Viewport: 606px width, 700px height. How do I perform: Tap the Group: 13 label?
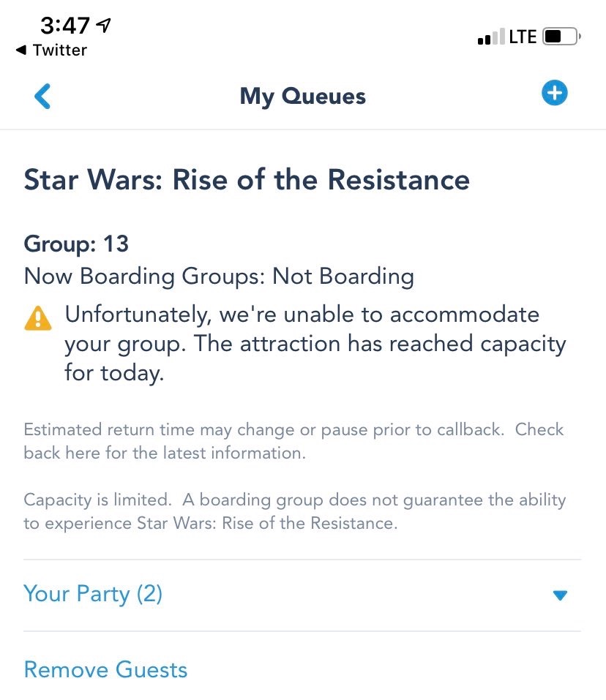point(76,244)
